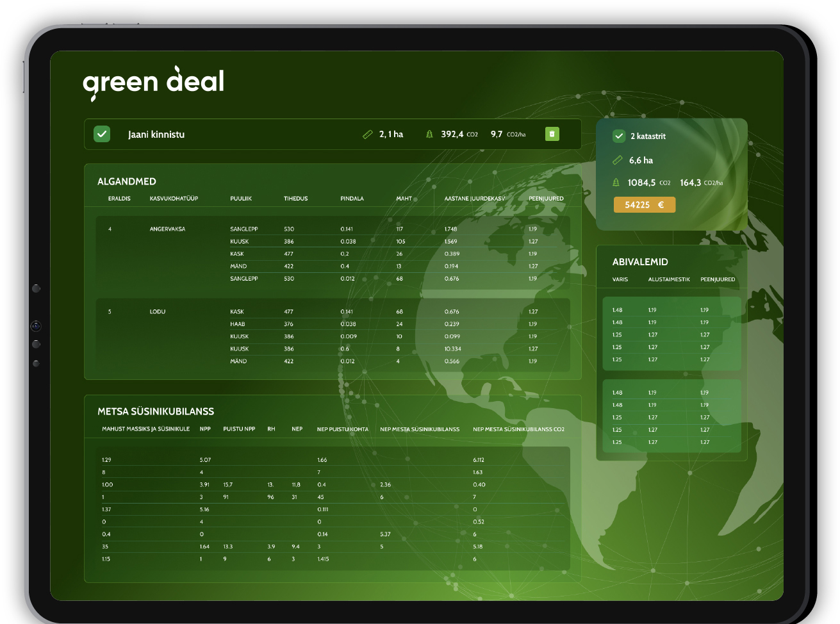
Task: Click the 0.239 annual growth value
Action: [452, 324]
